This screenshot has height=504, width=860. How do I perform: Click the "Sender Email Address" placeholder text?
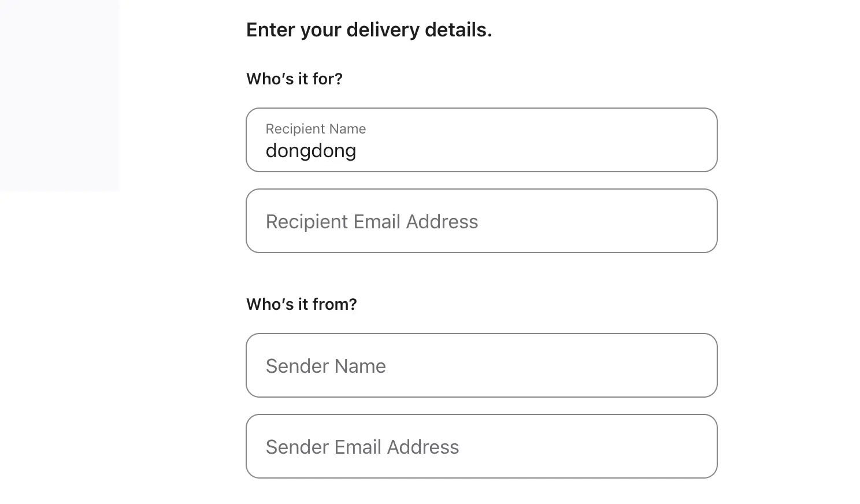(362, 447)
